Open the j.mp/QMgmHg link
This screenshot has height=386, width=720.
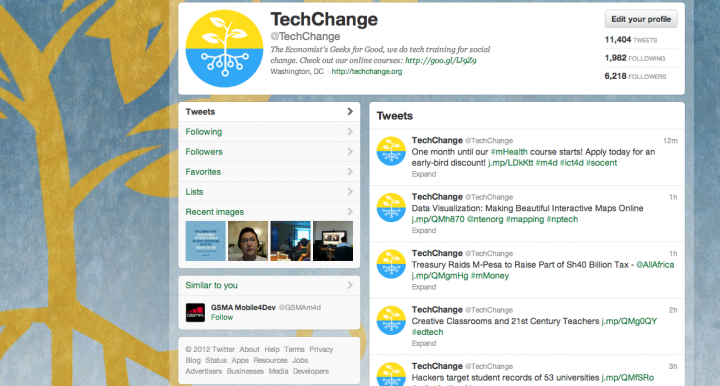(x=440, y=275)
